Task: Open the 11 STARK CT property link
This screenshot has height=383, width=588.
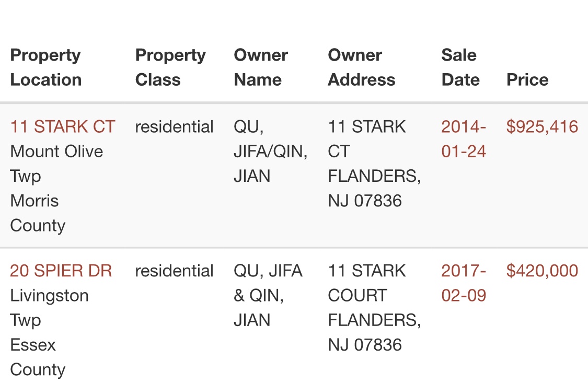Action: pyautogui.click(x=62, y=127)
